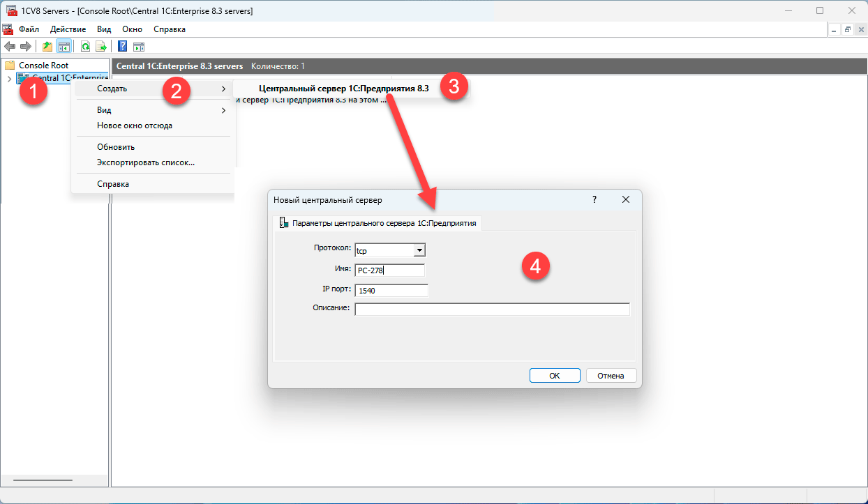The width and height of the screenshot is (868, 504).
Task: Choose Вид in the context menu
Action: pos(152,110)
